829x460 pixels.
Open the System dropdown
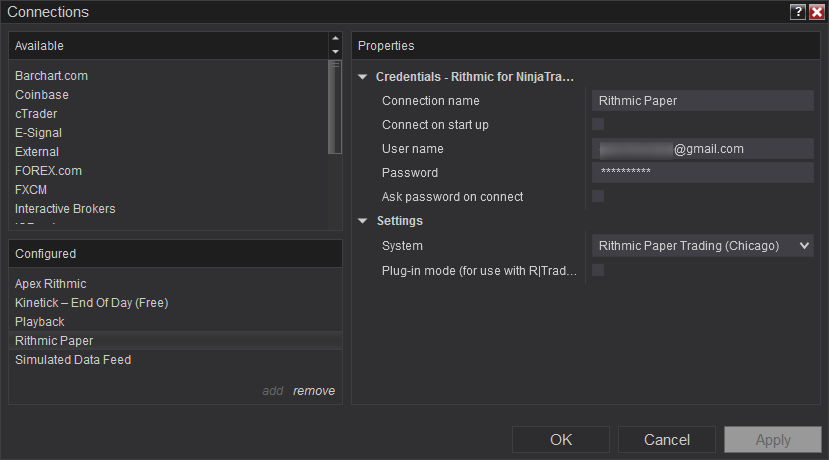click(703, 246)
